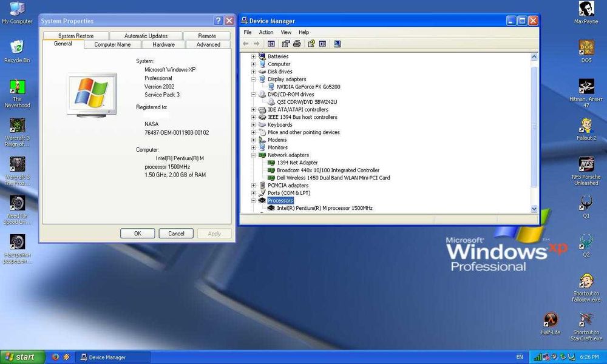Switch to the System Restore tab
607x364 pixels.
point(76,36)
